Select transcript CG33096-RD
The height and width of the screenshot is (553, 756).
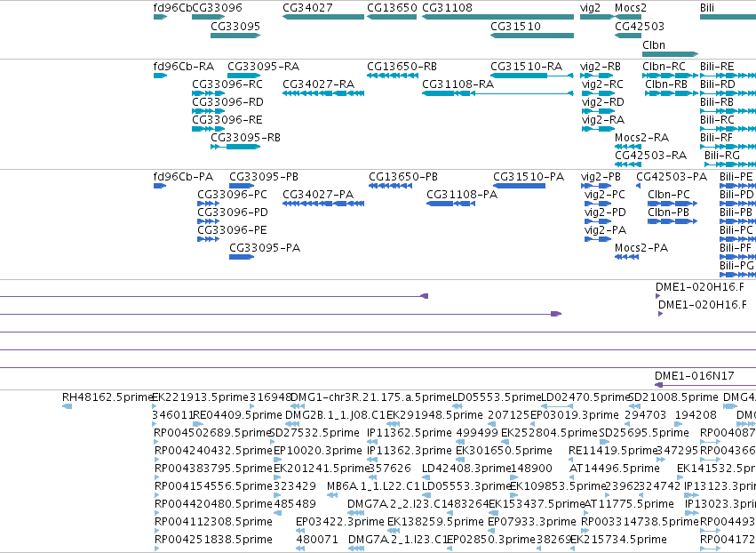(208, 111)
